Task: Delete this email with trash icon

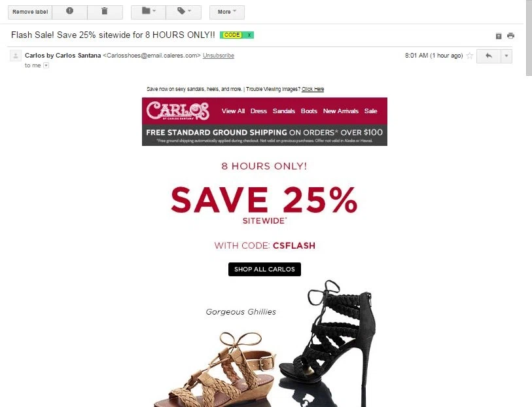Action: (105, 12)
